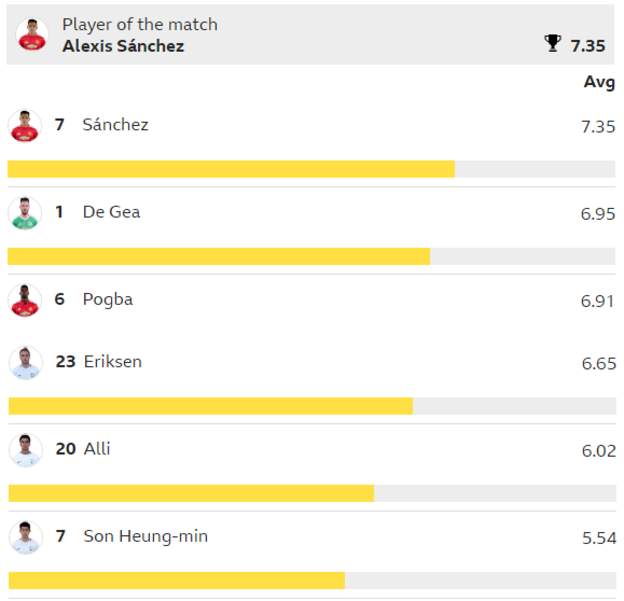Click Eriksen's 6.65 average rating
Screen dimensions: 624x601
coord(599,363)
